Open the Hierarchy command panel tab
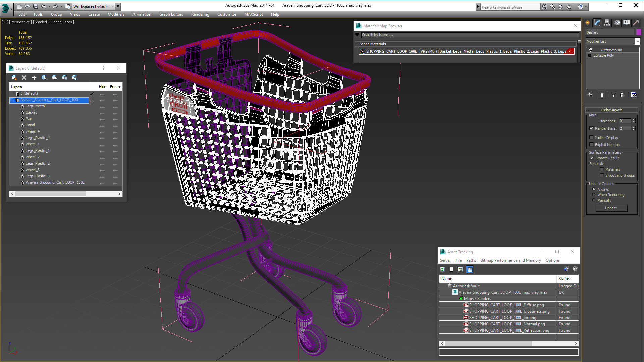This screenshot has width=644, height=362. click(607, 23)
